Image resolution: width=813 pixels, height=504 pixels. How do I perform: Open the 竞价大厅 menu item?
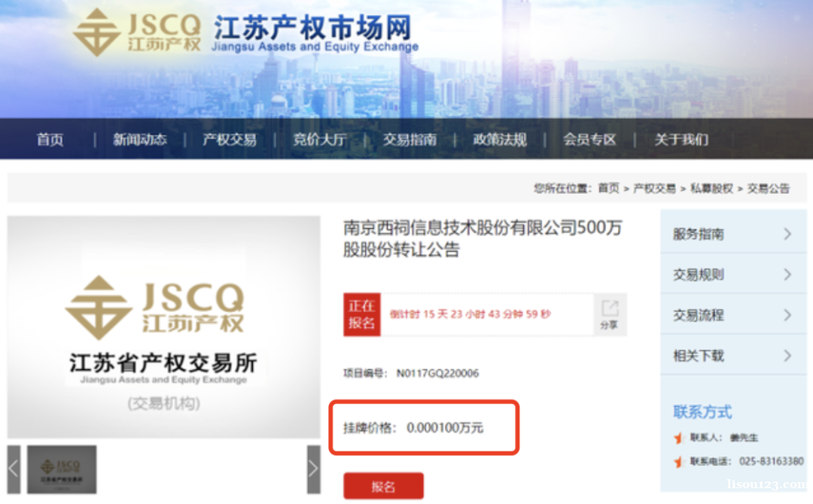[320, 139]
